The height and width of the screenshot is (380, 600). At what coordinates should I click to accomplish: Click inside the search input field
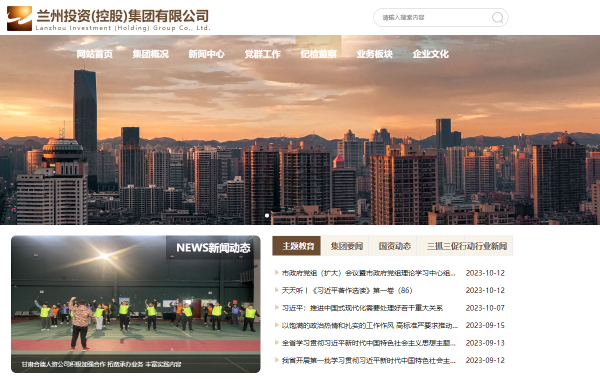click(432, 18)
